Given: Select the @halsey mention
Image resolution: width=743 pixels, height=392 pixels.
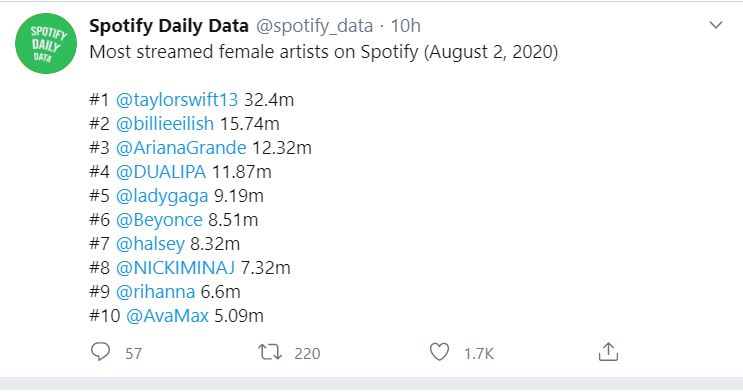Looking at the screenshot, I should [150, 244].
